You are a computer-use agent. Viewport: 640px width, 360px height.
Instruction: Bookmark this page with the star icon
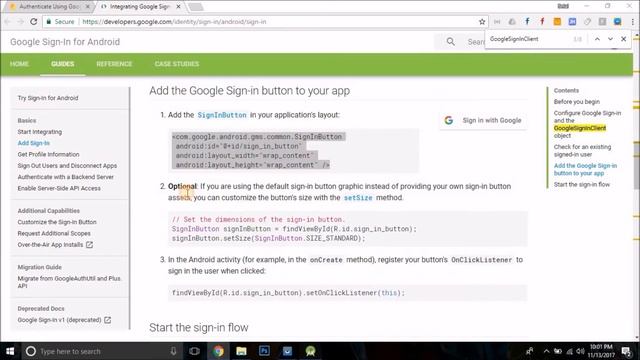[x=482, y=22]
